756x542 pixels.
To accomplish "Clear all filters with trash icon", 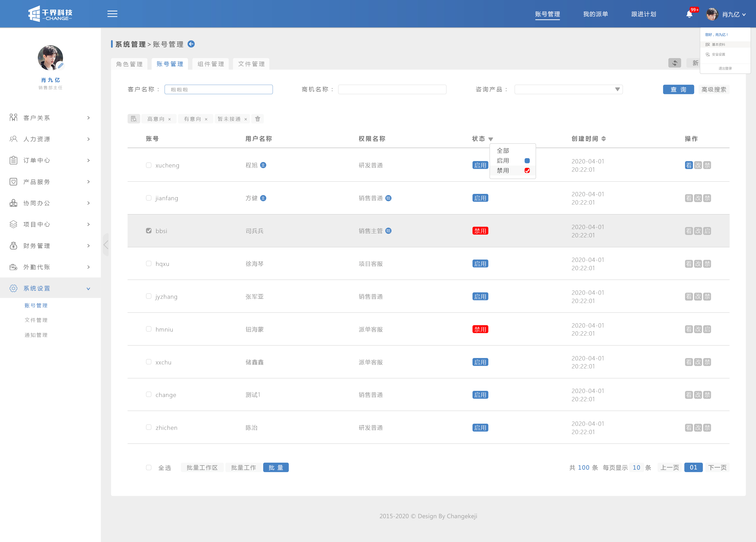I will coord(258,119).
